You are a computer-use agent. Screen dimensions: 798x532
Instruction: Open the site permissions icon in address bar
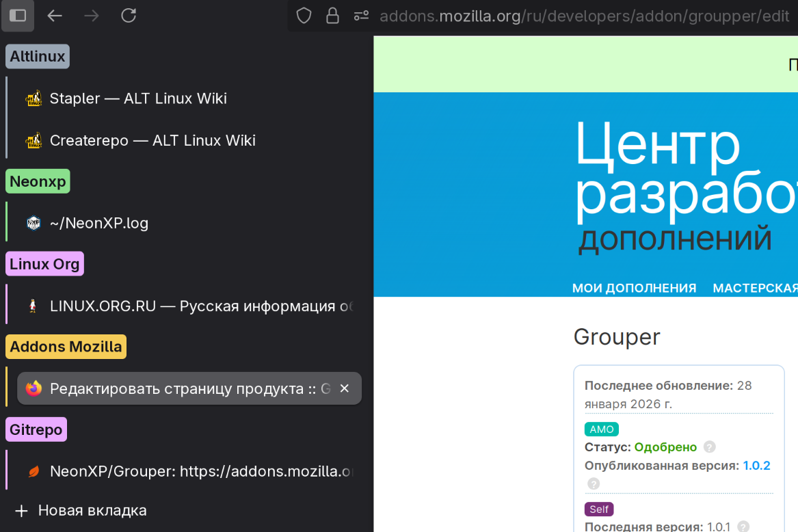pos(361,15)
